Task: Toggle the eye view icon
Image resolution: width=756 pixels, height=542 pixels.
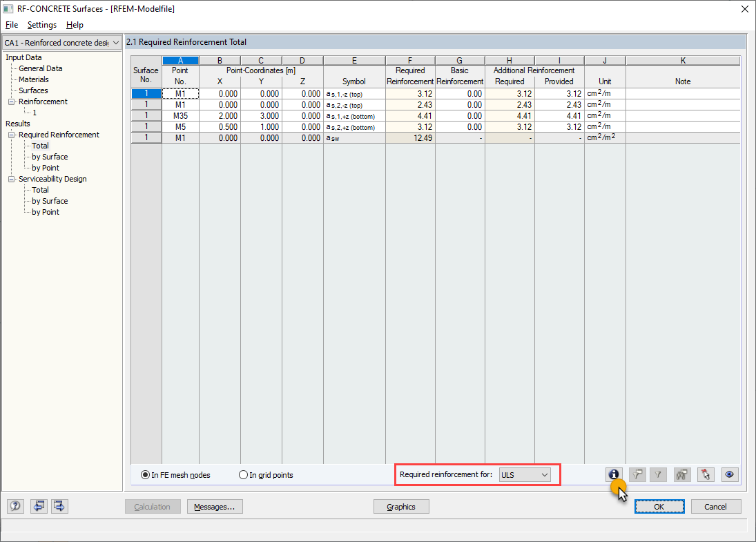Action: [730, 474]
